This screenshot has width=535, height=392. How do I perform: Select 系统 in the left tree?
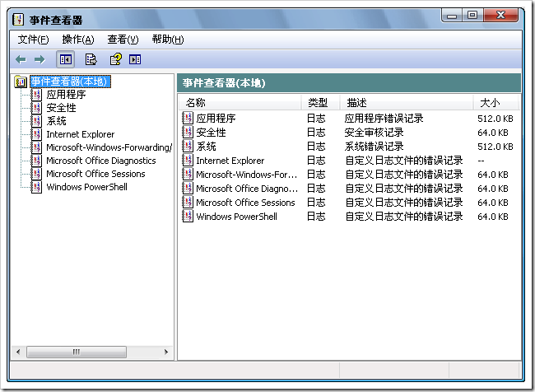56,121
